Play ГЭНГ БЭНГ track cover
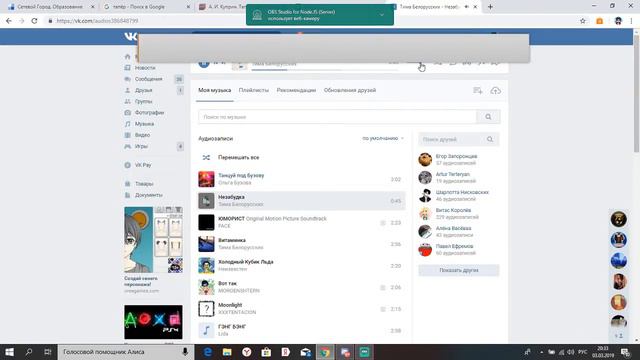The width and height of the screenshot is (640, 360). pyautogui.click(x=206, y=330)
